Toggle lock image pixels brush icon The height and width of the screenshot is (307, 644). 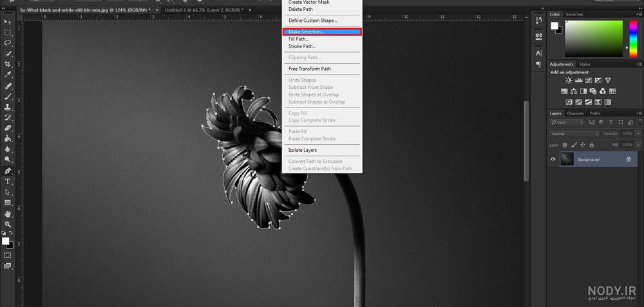click(574, 145)
